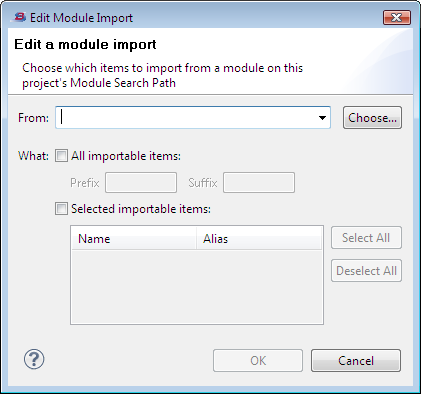The image size is (421, 394).
Task: Click the Prefix input field
Action: (x=141, y=182)
